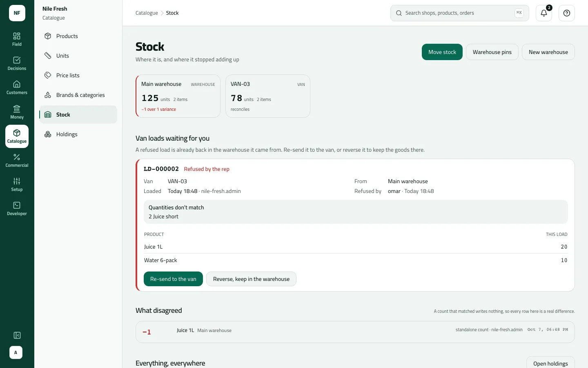The width and height of the screenshot is (588, 368).
Task: Open the VAN-03 stock card
Action: coord(268,96)
